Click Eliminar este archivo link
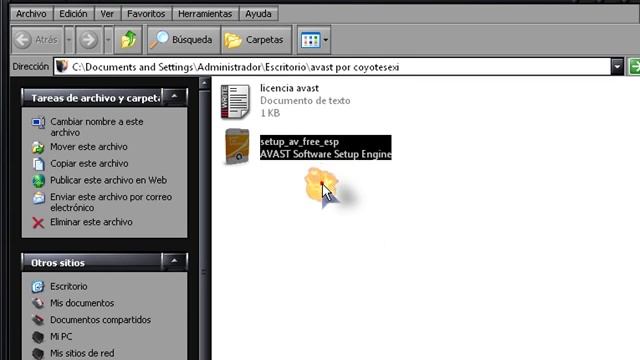Screen dimensions: 640x360 (x=91, y=222)
